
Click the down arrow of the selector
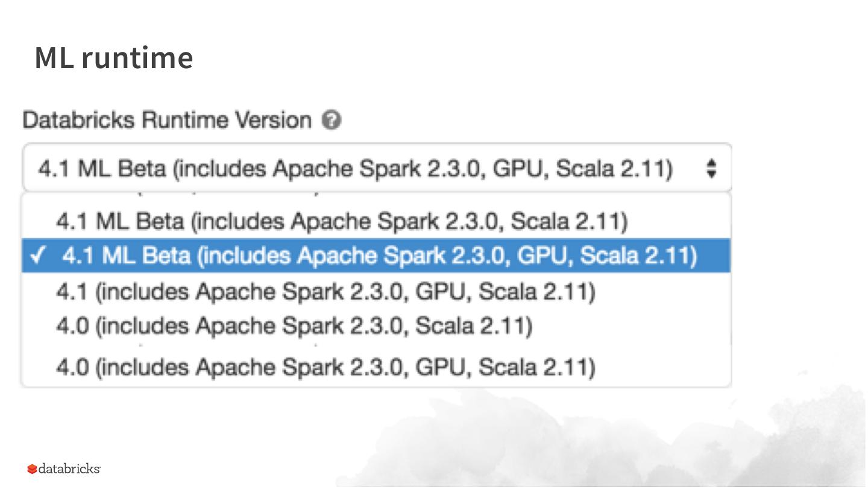(x=711, y=174)
